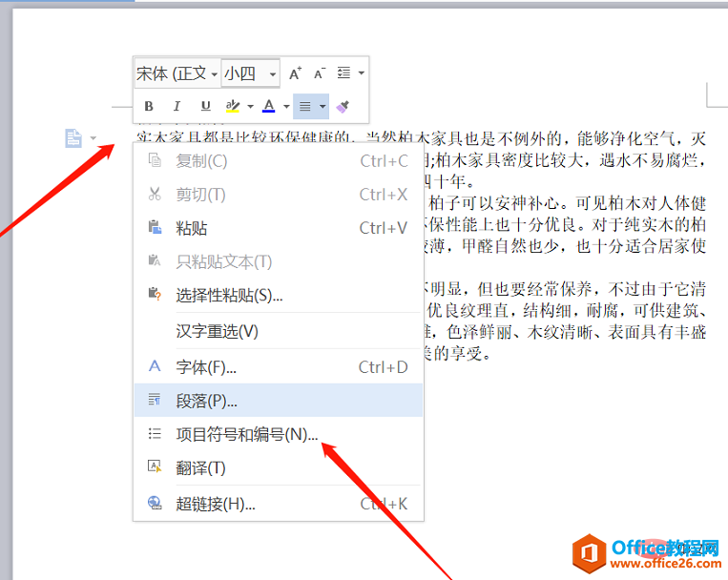The width and height of the screenshot is (728, 580).
Task: Open 项目符号和编号(N)... entry
Action: click(278, 434)
